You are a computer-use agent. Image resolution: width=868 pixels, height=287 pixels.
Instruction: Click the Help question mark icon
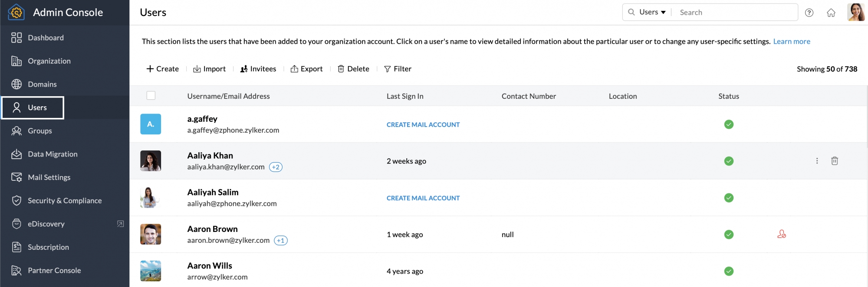pos(809,13)
